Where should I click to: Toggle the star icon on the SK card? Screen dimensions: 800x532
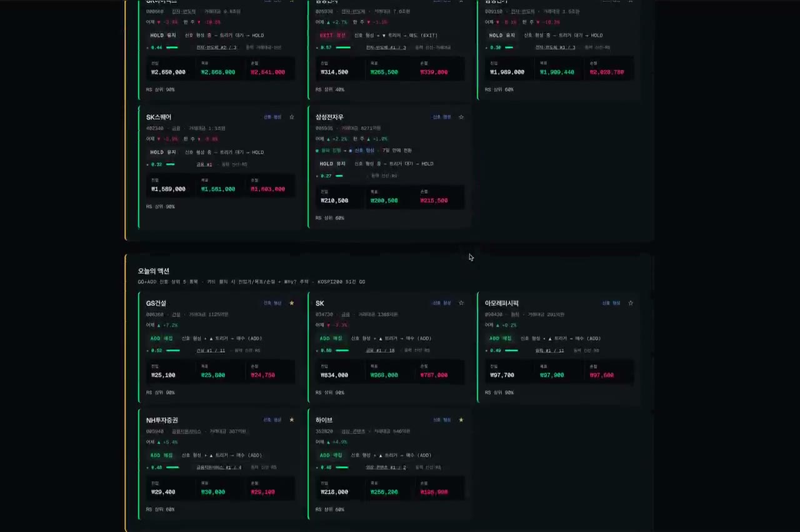(461, 303)
